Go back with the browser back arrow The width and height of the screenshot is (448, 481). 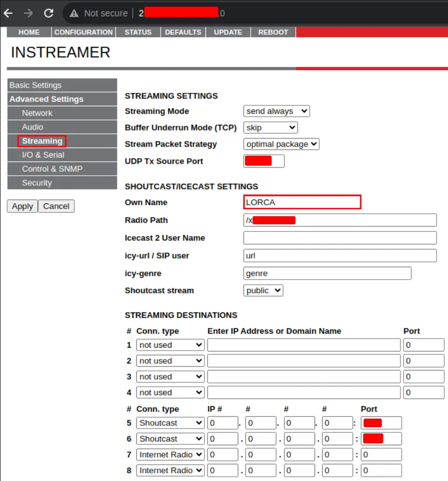8,13
